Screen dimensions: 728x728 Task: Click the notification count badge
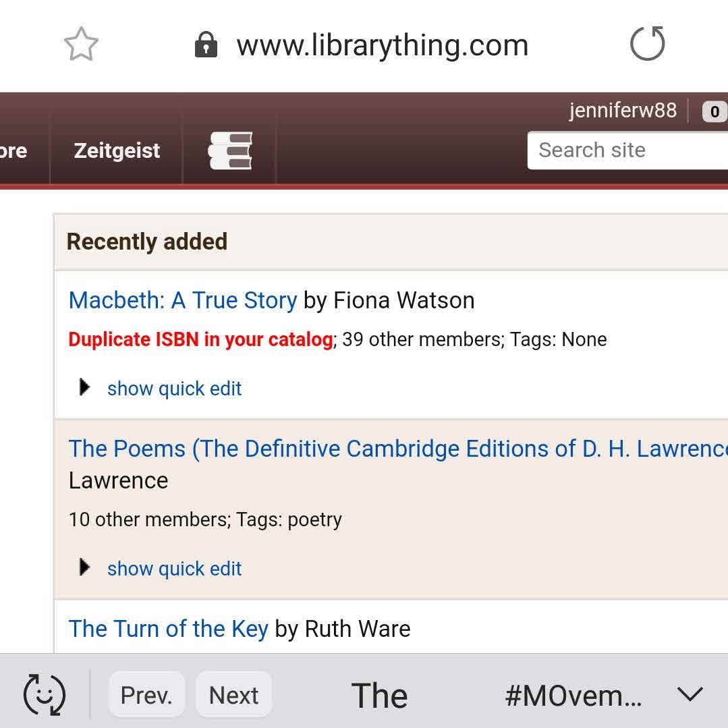click(x=714, y=111)
